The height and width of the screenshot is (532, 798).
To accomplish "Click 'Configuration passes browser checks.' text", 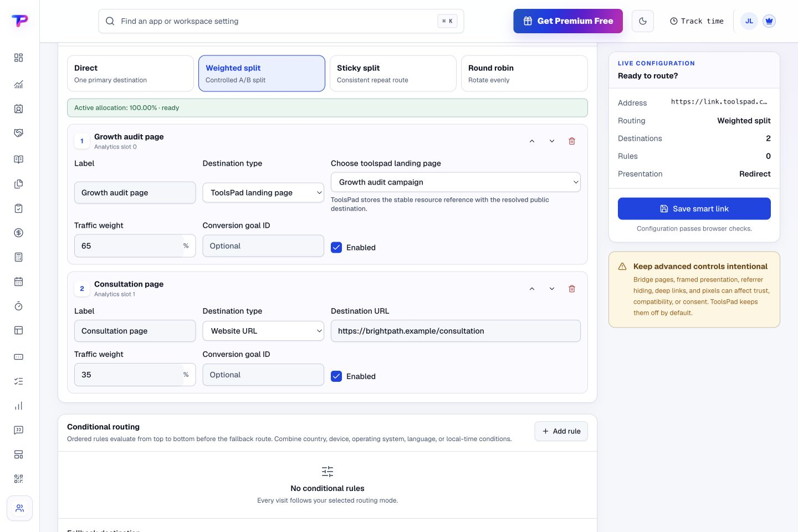I will 694,228.
